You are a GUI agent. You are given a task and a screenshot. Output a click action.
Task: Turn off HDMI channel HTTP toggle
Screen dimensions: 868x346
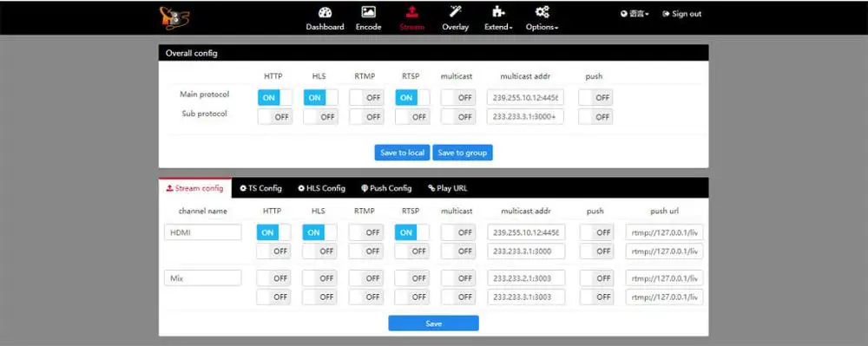point(274,232)
